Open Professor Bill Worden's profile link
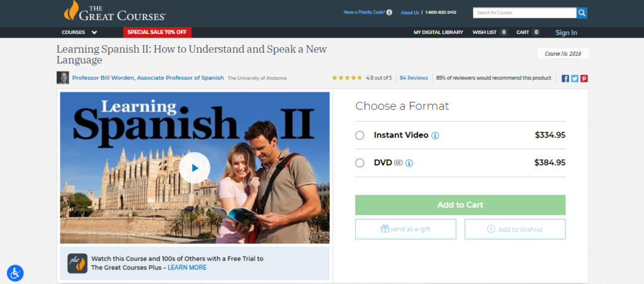 [148, 77]
